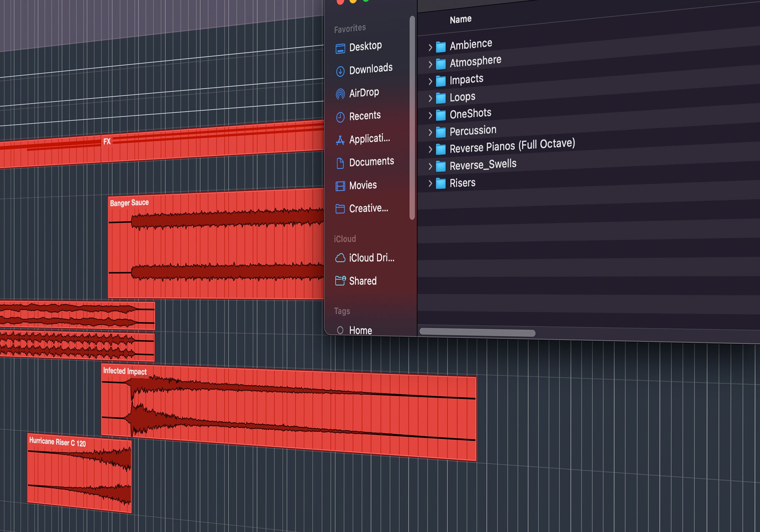This screenshot has width=760, height=532.
Task: Expand the Impacts folder disclosure arrow
Action: coord(430,81)
